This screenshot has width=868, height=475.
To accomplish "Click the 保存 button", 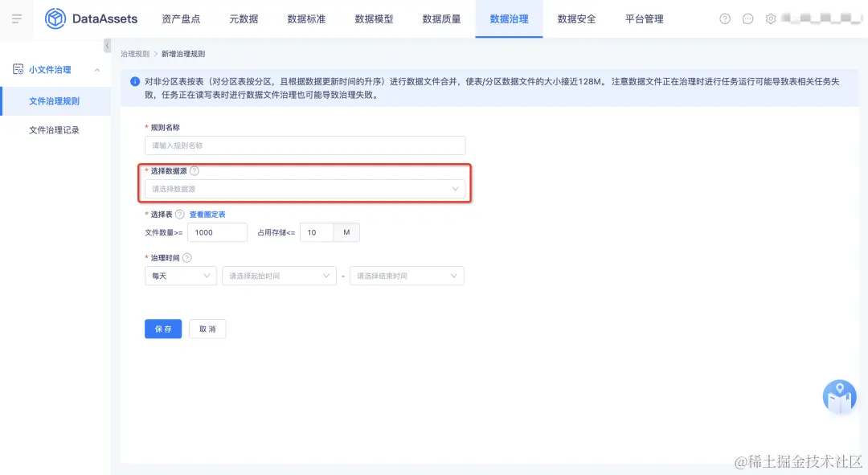I will coord(163,329).
